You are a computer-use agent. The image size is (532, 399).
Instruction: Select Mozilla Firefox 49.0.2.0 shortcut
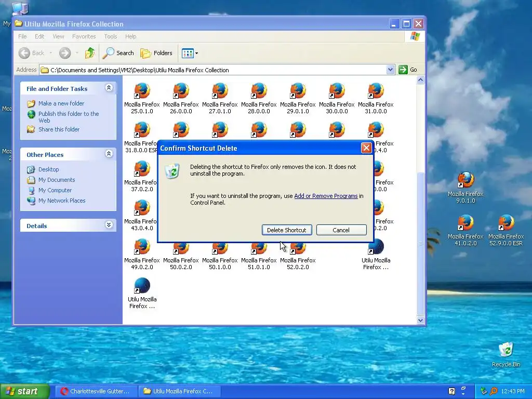(142, 255)
